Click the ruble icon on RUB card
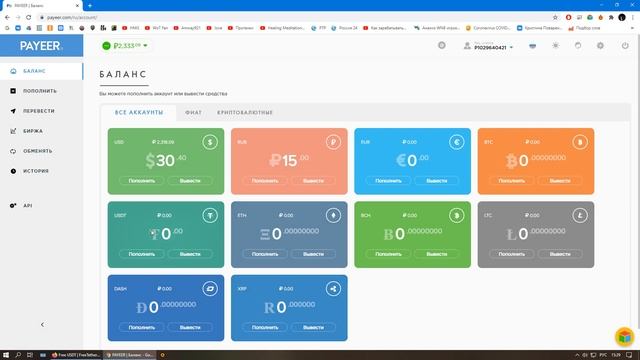Image resolution: width=640 pixels, height=360 pixels. [x=333, y=142]
